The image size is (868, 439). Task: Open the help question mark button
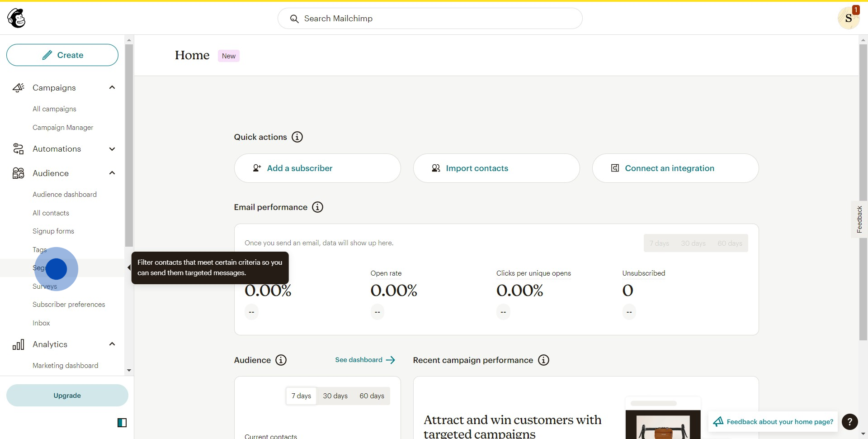point(849,422)
